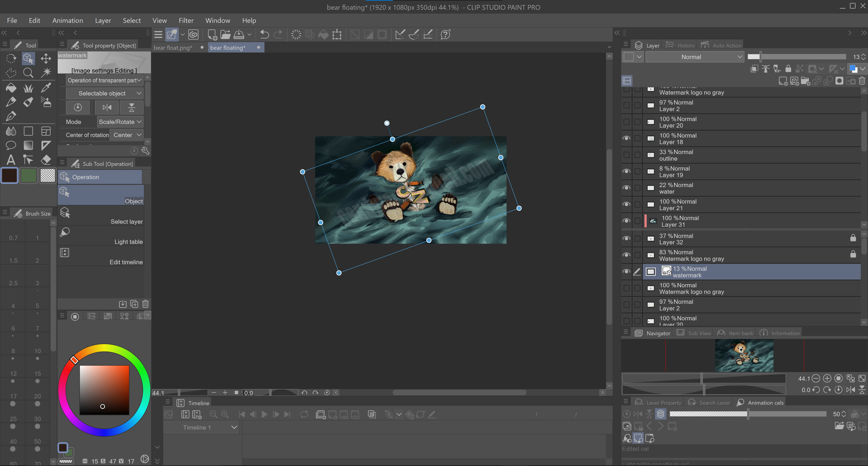Open the Search Layer tab
The image size is (868, 466).
pos(709,403)
